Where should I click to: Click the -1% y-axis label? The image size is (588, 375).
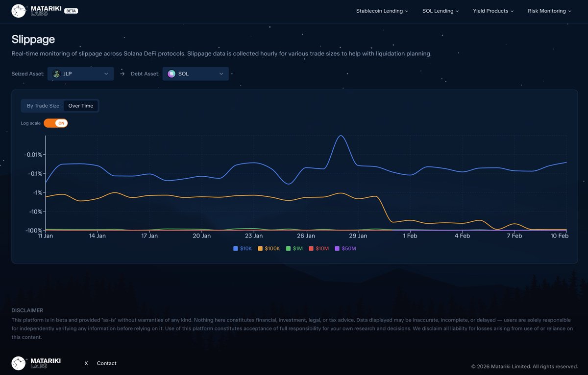pyautogui.click(x=37, y=193)
